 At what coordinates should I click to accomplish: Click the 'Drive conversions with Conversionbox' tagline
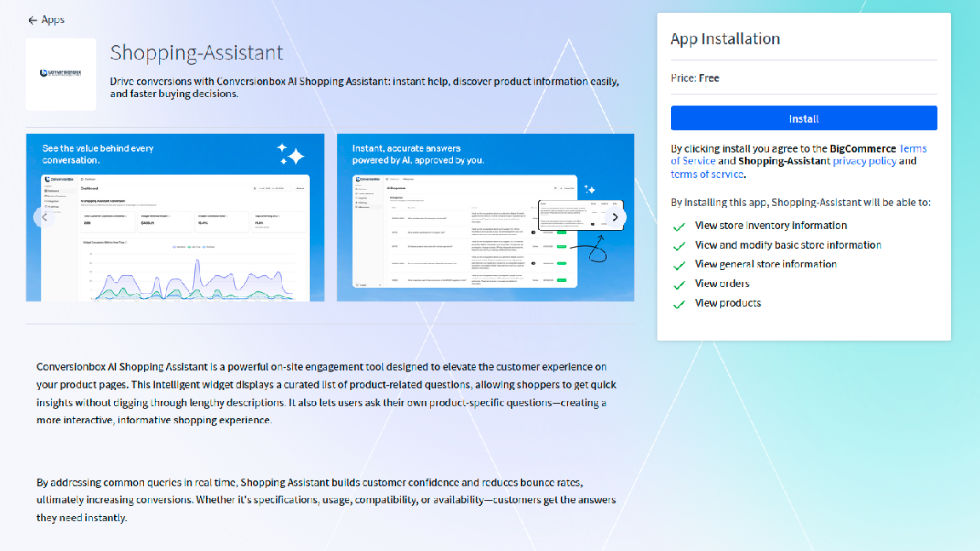(x=364, y=88)
